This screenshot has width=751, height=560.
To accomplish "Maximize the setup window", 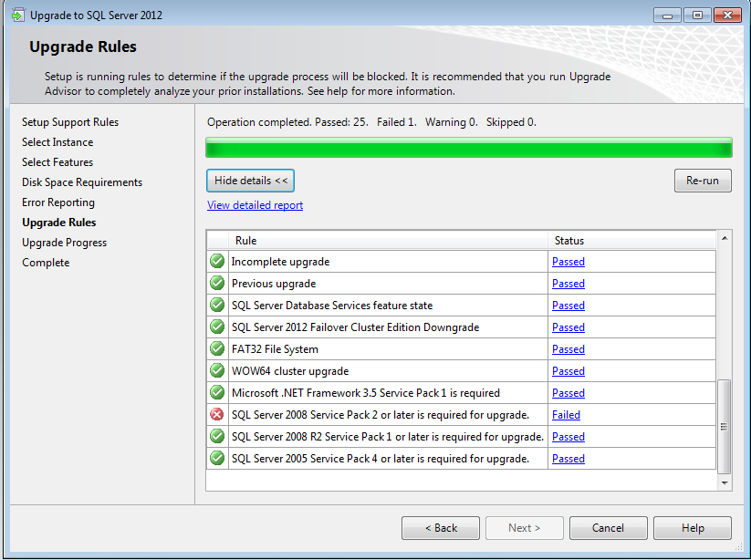I will pos(697,16).
